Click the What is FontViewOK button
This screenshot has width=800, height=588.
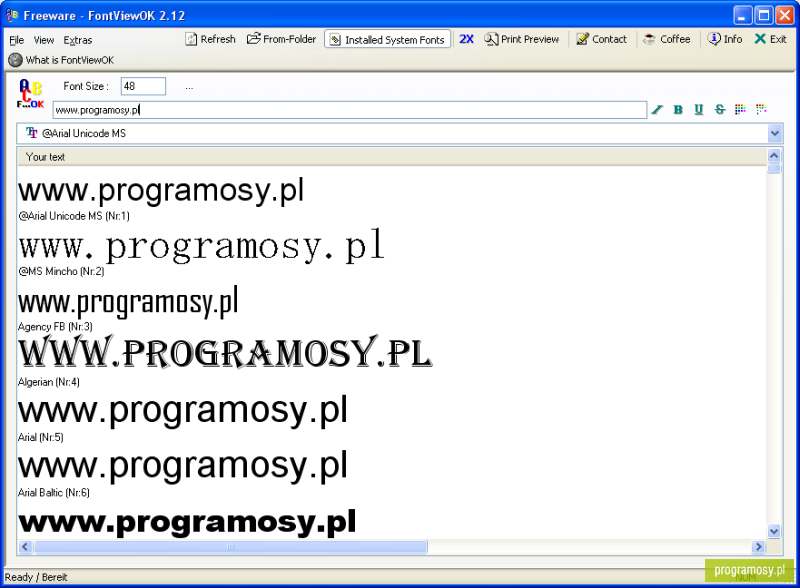point(62,60)
